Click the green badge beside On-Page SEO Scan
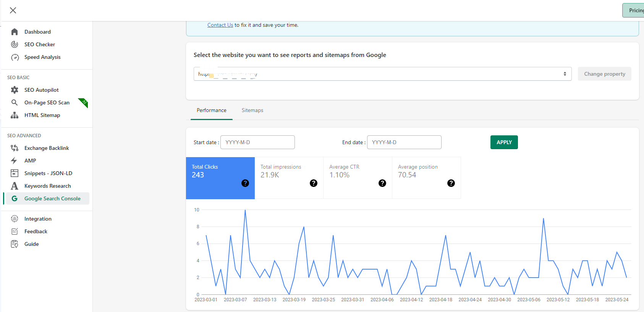644x312 pixels. pyautogui.click(x=84, y=102)
